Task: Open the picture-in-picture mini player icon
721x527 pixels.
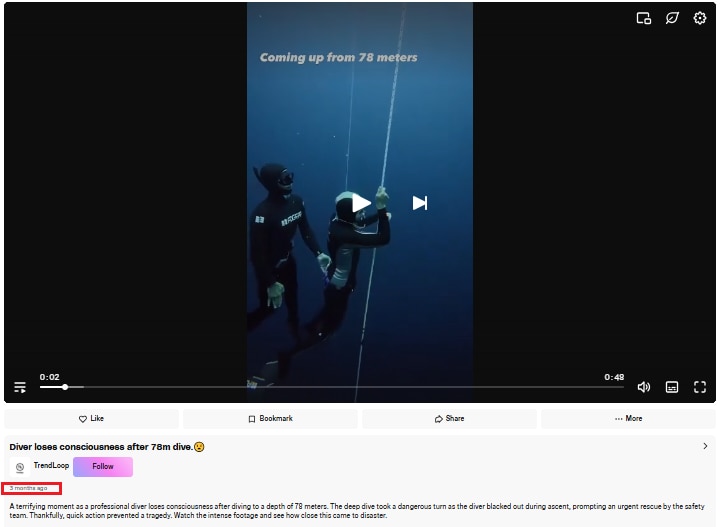Action: point(643,18)
